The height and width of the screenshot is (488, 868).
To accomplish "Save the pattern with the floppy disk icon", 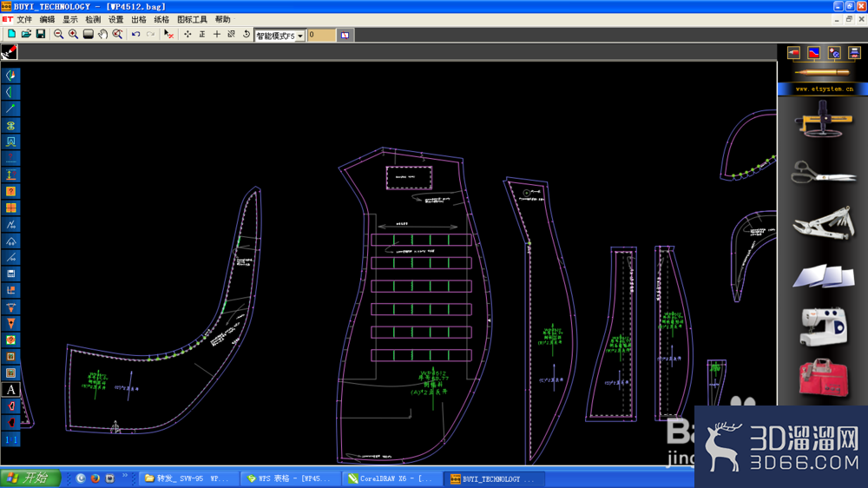I will (41, 35).
